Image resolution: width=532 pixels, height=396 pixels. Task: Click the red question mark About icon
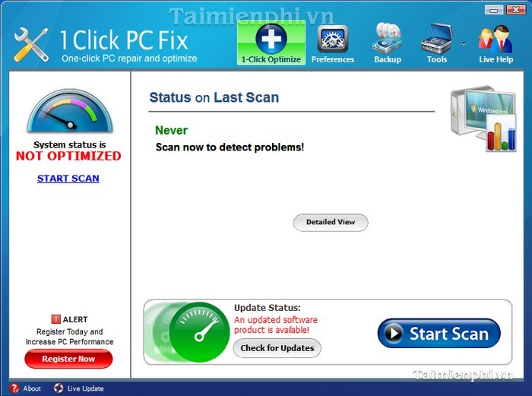coord(14,388)
